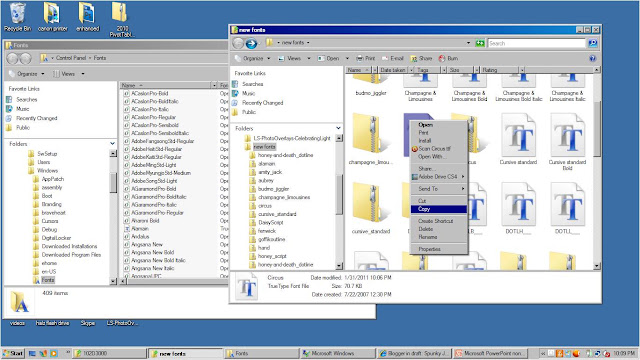Open the Organize dropdown in new fonts window

coord(253,58)
